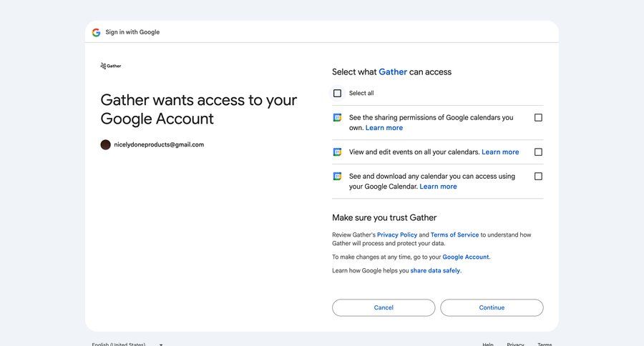
Task: Enable sharing permissions of calendars checkbox
Action: click(x=538, y=118)
